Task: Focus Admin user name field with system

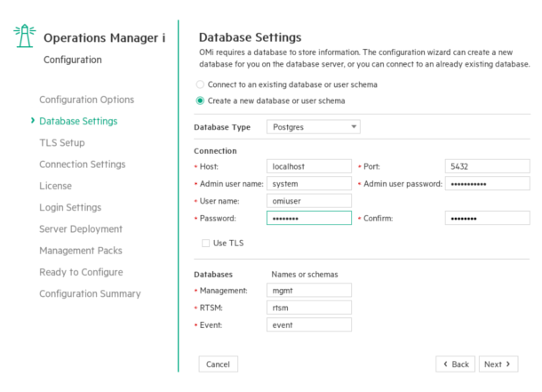Action: coord(309,183)
